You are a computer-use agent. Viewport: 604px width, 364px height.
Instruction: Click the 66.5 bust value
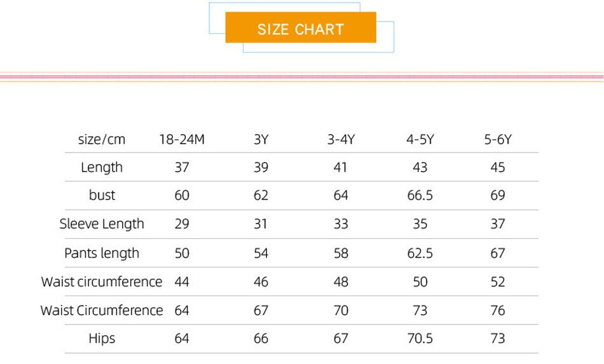pos(420,195)
